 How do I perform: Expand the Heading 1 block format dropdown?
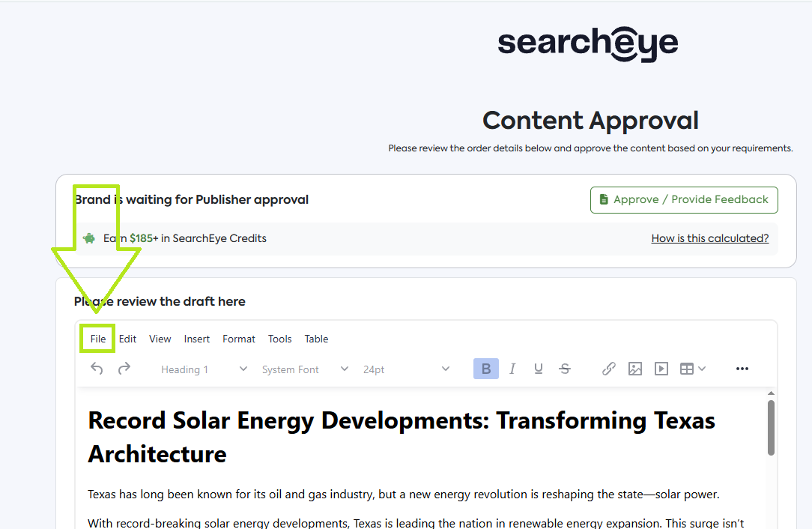204,369
